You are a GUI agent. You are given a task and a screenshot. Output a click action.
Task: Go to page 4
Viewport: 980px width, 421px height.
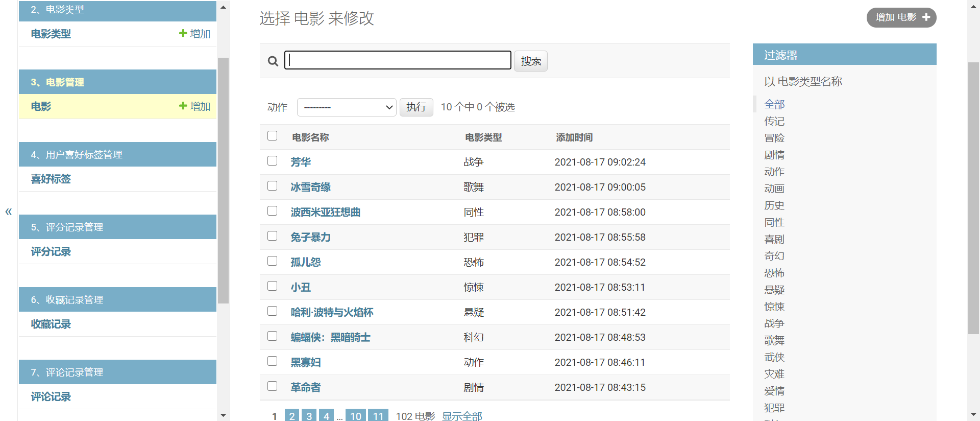[x=327, y=415]
